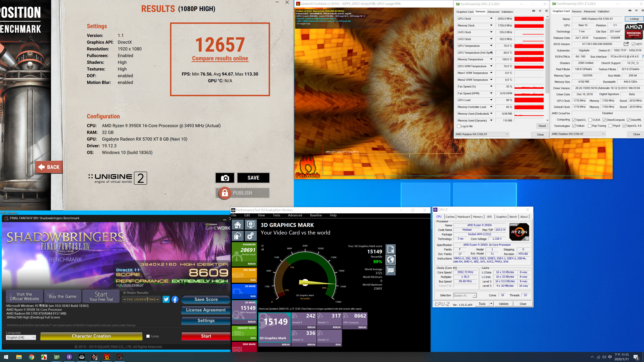This screenshot has height=362, width=644.
Task: Open Windows Start menu
Action: pos(6,357)
